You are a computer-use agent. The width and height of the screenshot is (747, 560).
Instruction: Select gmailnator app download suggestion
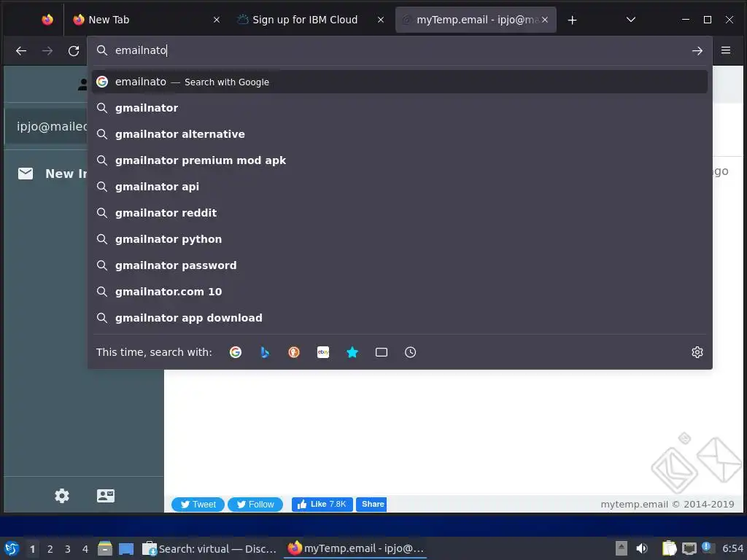(399, 318)
